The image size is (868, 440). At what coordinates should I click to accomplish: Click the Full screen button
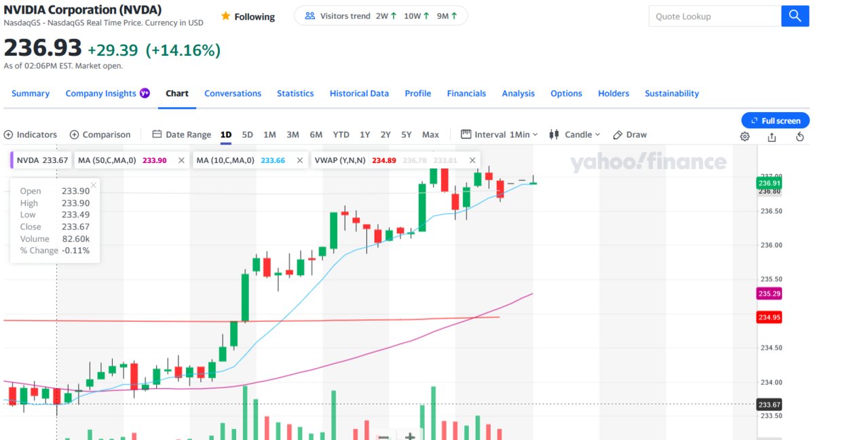click(x=775, y=121)
